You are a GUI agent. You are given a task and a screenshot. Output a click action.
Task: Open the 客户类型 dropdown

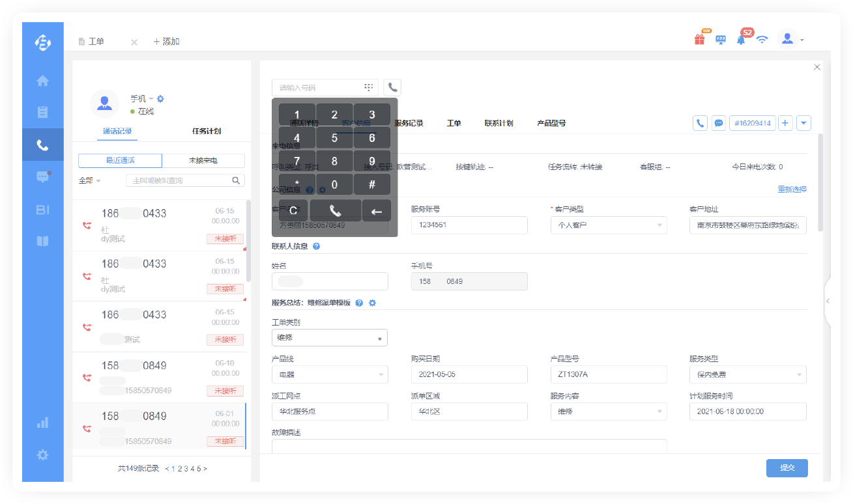click(608, 225)
